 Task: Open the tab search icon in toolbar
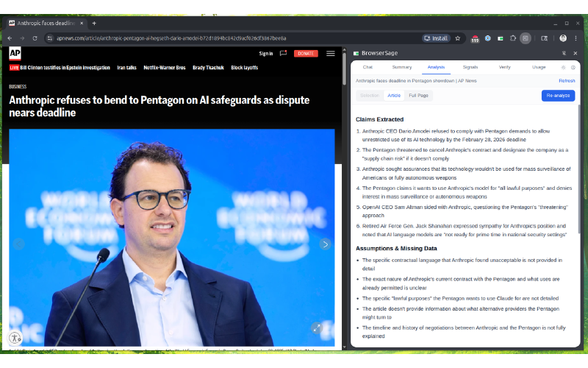(x=544, y=38)
